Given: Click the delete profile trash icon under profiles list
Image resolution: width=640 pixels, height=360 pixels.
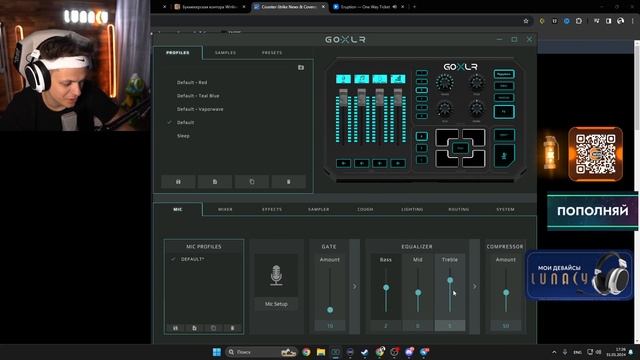Looking at the screenshot, I should [x=289, y=182].
